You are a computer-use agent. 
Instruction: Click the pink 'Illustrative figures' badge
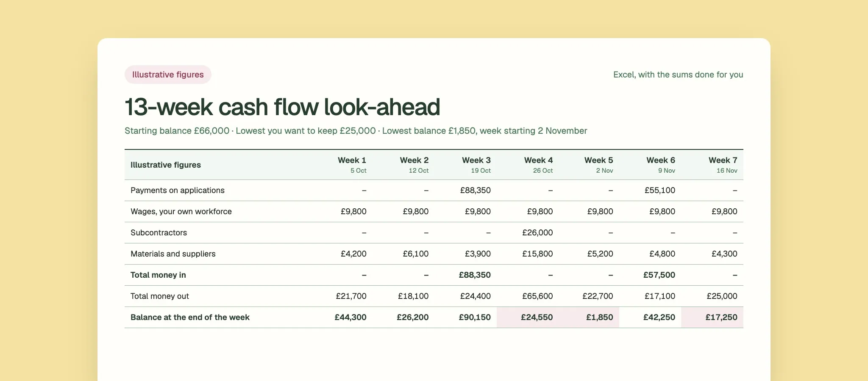[168, 75]
